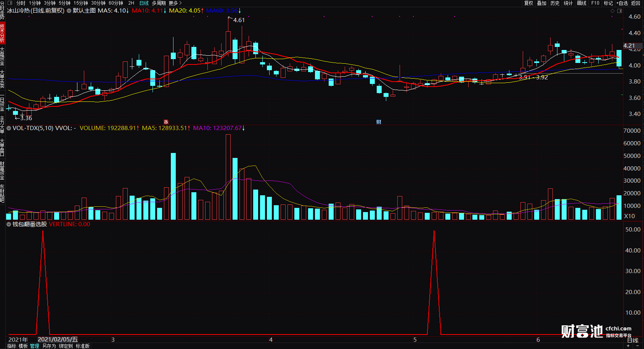Click the 返回 back button
The height and width of the screenshot is (349, 644).
pos(636,3)
